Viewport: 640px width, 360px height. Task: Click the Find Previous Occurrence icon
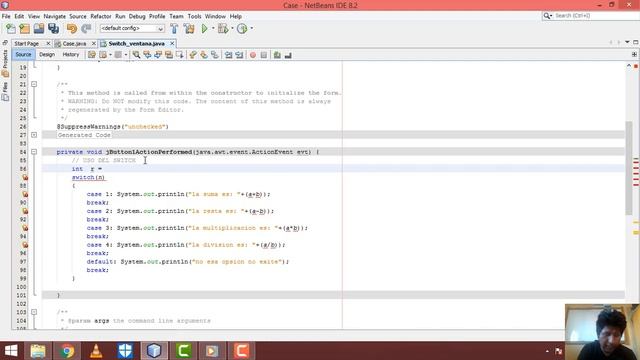147,55
